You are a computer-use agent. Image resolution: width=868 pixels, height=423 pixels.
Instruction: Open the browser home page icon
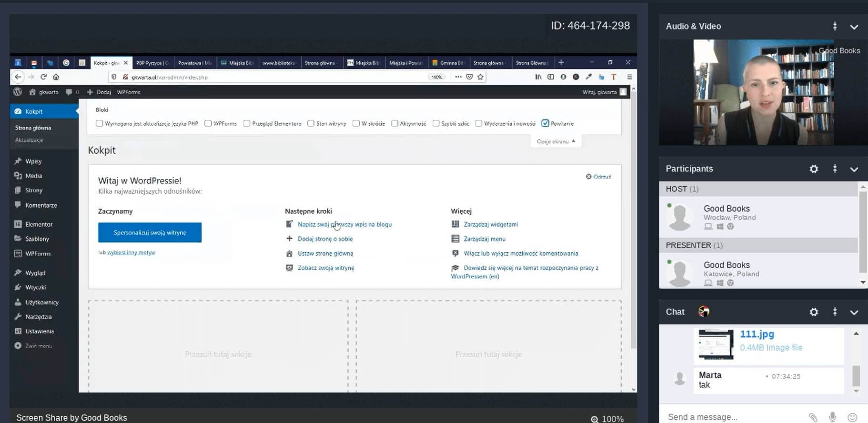56,77
